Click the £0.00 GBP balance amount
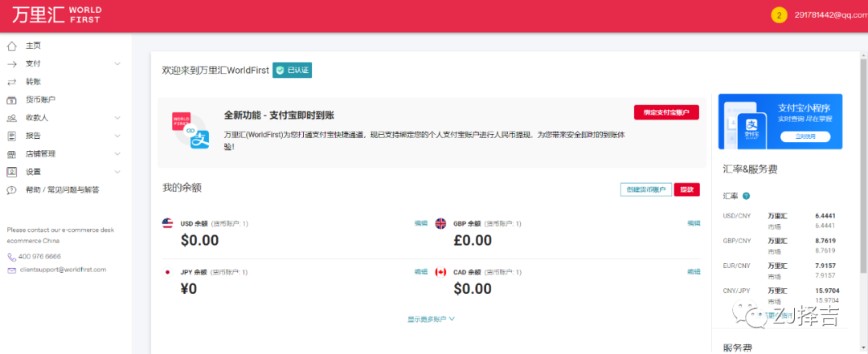 click(473, 240)
